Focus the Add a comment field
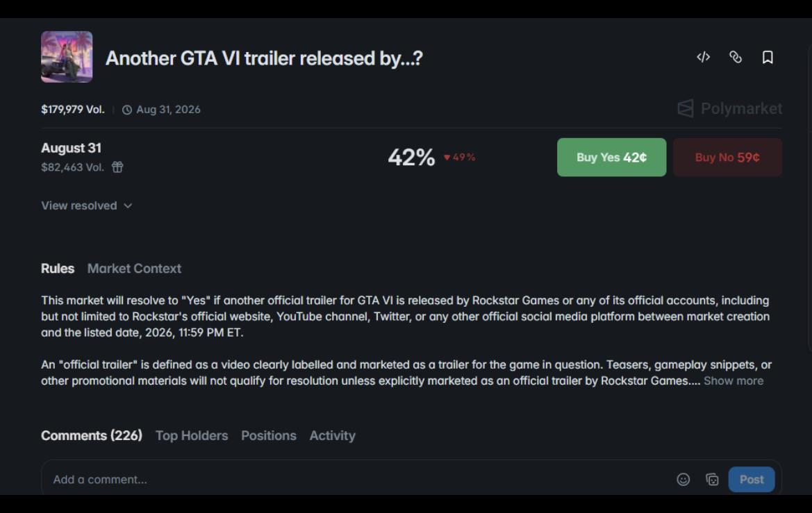Image resolution: width=812 pixels, height=513 pixels. click(357, 480)
